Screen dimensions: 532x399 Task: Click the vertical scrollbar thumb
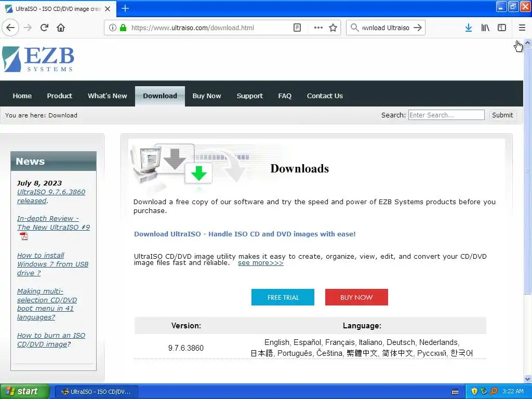point(528,170)
